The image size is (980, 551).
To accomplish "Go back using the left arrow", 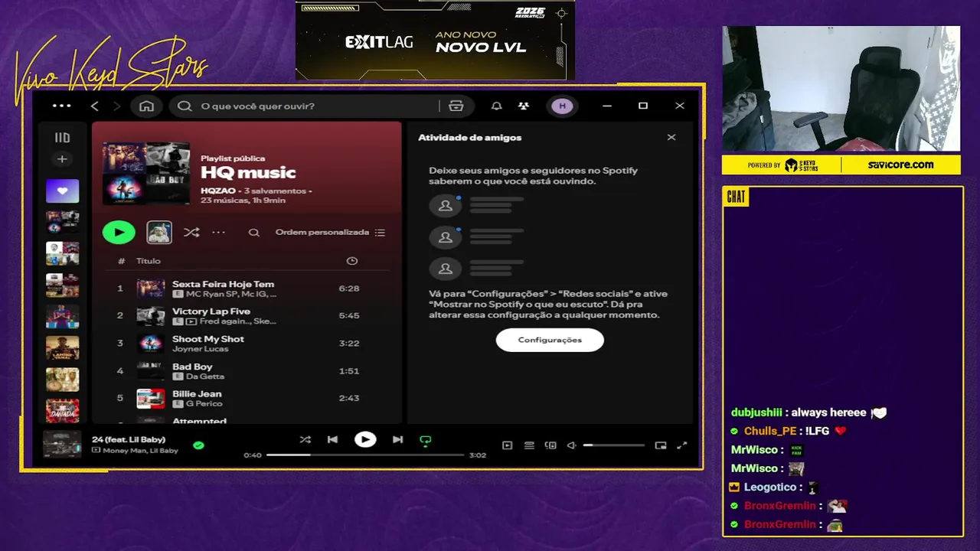I will (x=95, y=106).
